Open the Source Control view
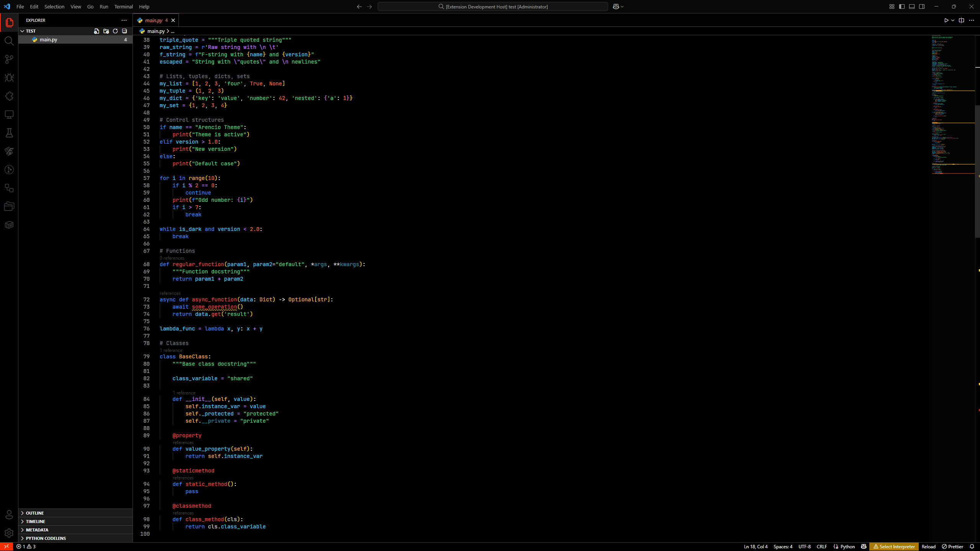980x551 pixels. [9, 59]
